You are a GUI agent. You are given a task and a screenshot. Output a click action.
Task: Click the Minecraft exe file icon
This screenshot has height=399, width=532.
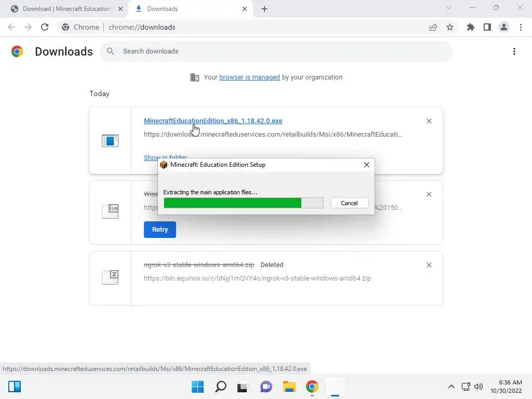click(110, 140)
